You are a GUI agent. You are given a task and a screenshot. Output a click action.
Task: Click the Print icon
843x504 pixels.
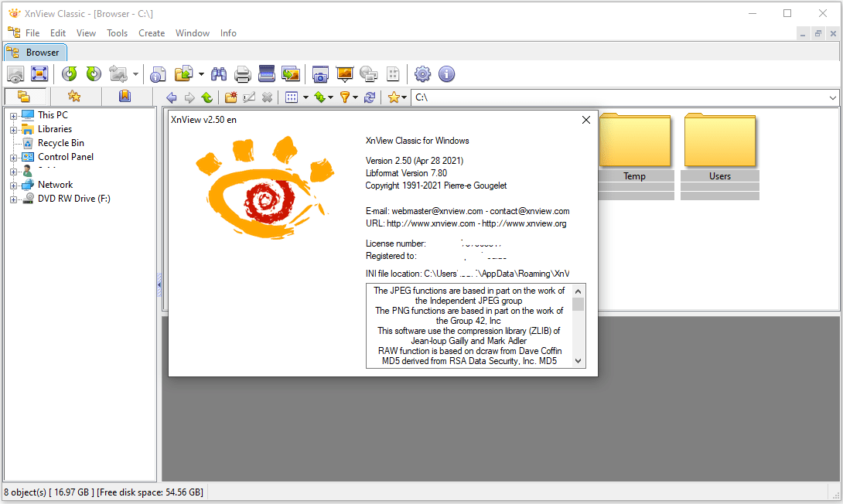(x=243, y=74)
